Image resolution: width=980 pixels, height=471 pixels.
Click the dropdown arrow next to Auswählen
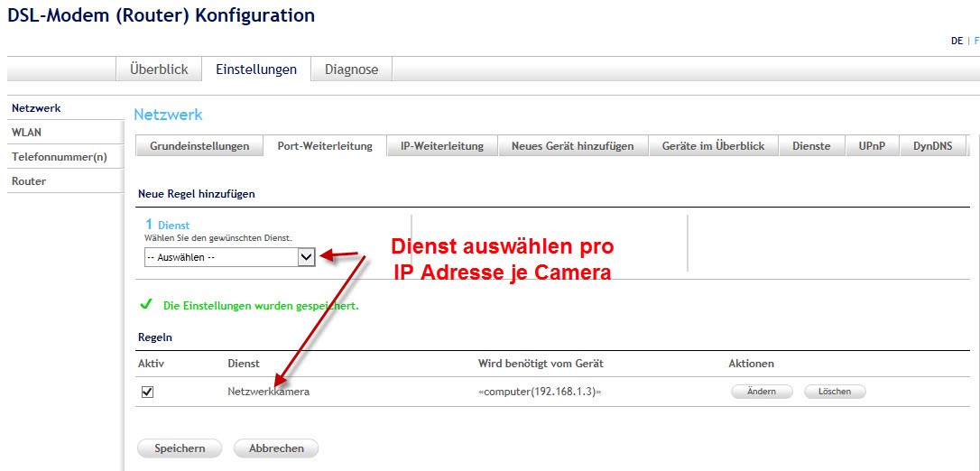point(306,257)
